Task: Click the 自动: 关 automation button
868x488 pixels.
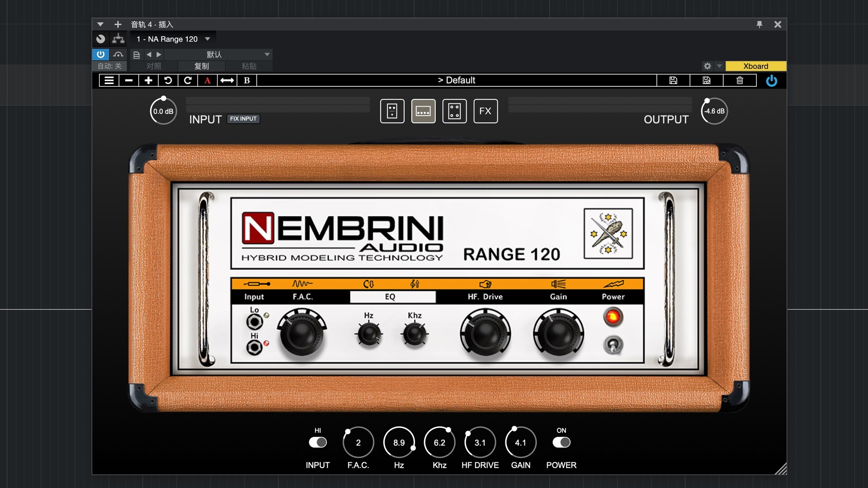Action: click(x=110, y=66)
